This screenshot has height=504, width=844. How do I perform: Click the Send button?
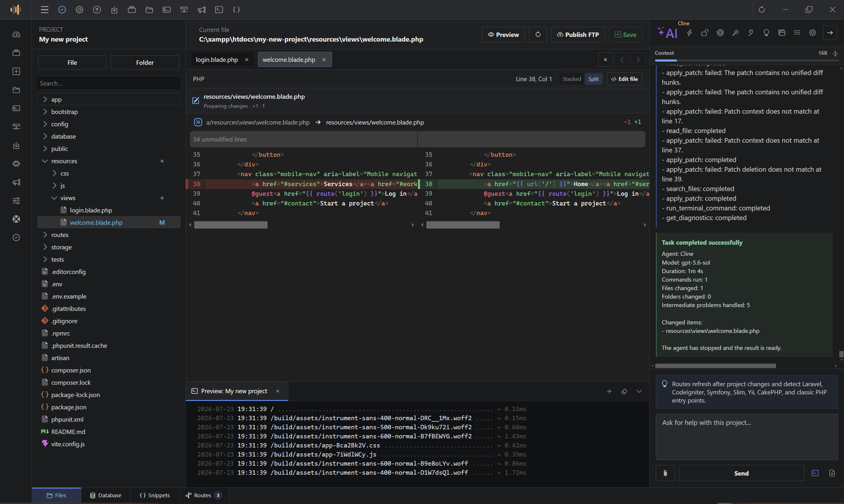click(x=741, y=473)
